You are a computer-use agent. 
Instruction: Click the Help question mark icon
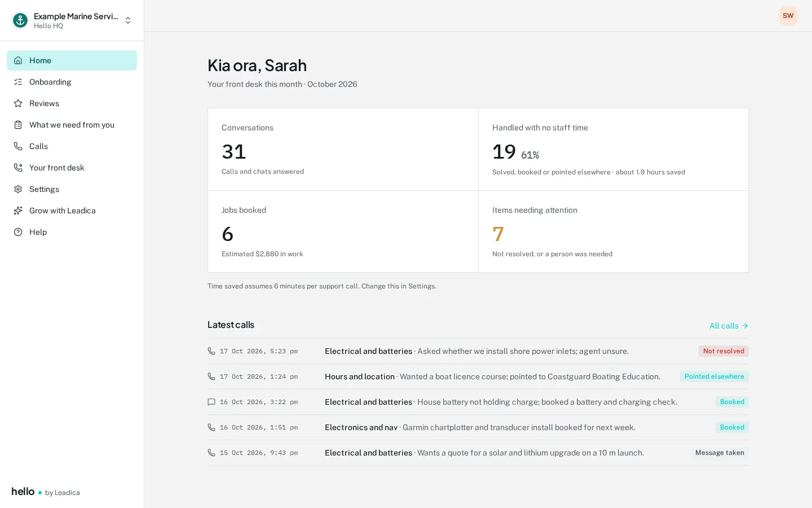18,232
